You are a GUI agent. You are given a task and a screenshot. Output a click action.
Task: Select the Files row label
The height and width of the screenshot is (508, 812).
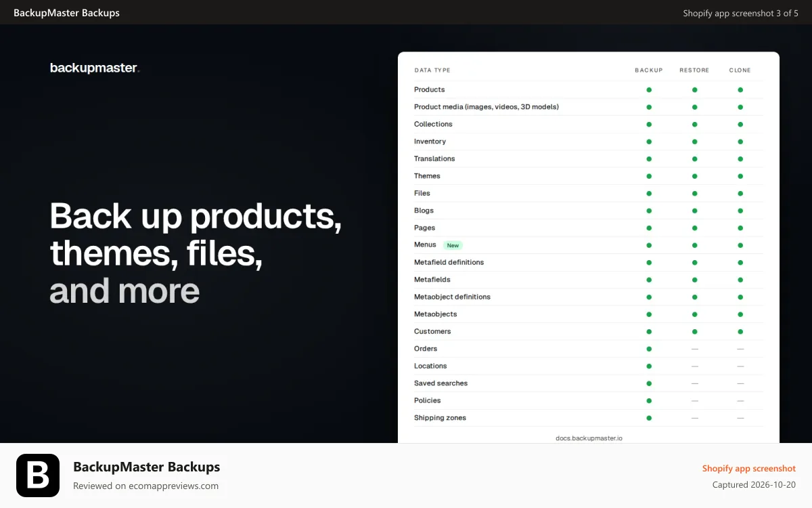point(422,193)
